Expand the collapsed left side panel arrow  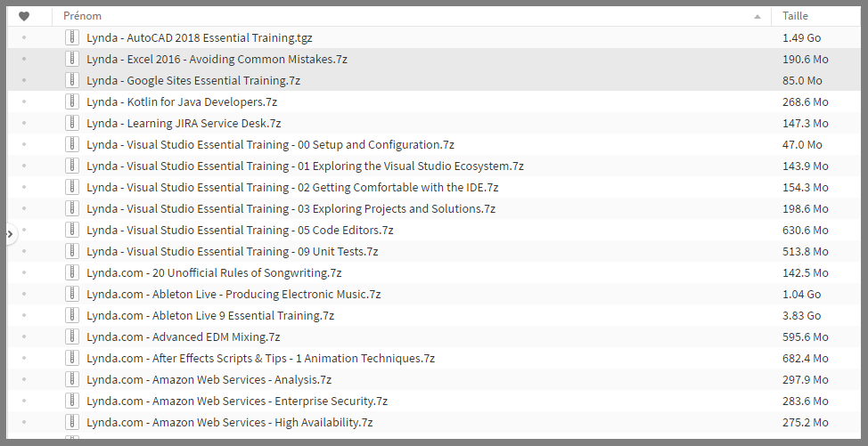10,234
